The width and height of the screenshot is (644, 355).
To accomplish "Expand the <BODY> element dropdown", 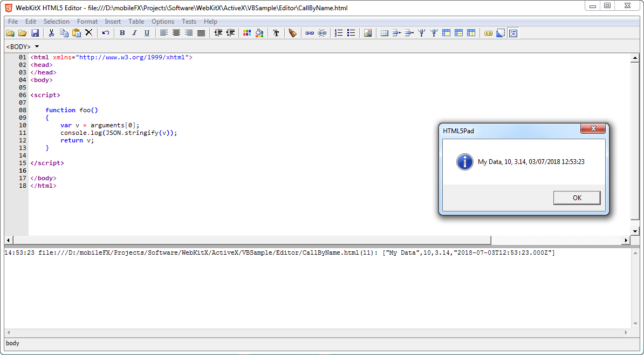I will click(37, 46).
